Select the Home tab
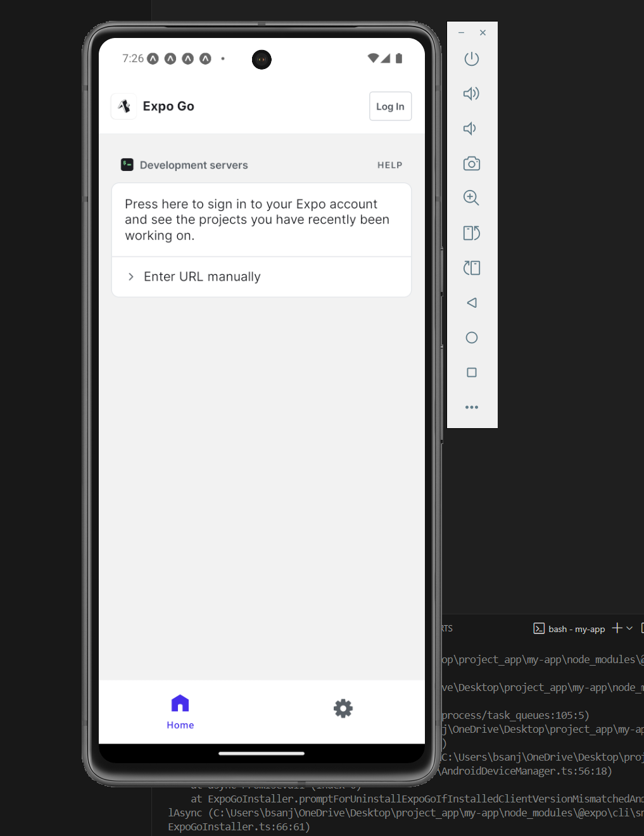The width and height of the screenshot is (644, 836). point(180,712)
